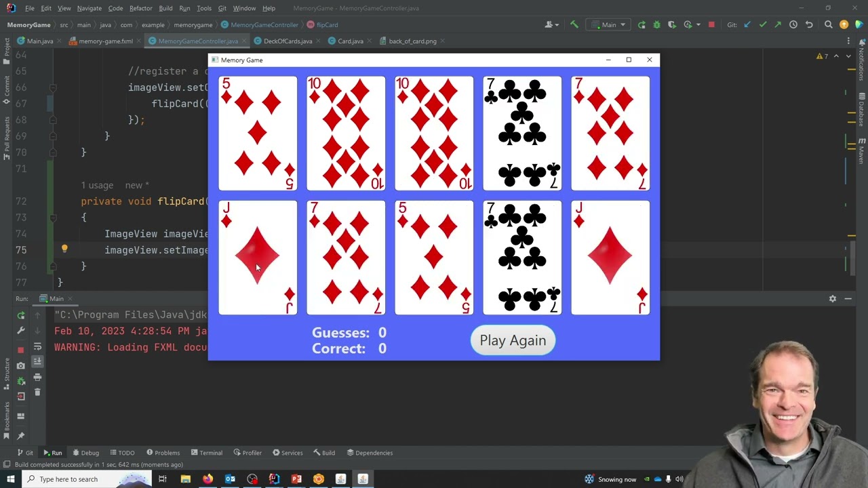Click the Rerun Main icon in toolbar
Image resolution: width=868 pixels, height=488 pixels.
642,25
